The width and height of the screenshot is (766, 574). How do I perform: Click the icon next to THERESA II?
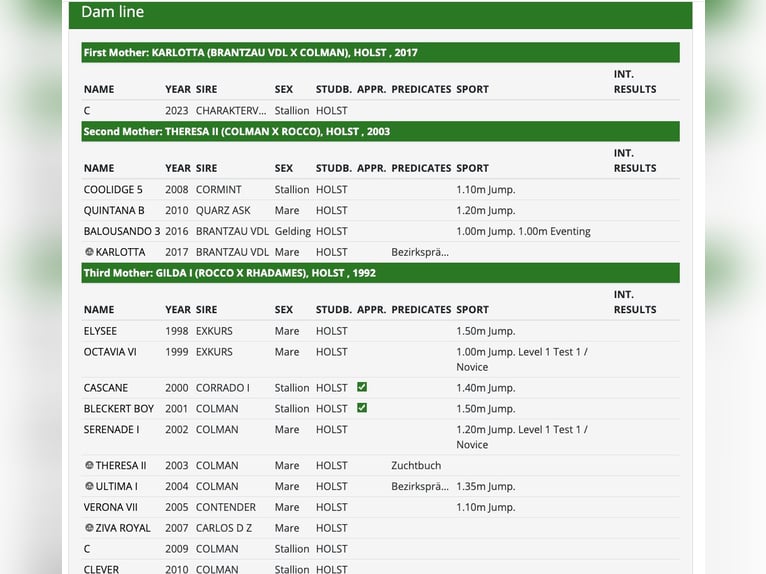click(x=89, y=465)
